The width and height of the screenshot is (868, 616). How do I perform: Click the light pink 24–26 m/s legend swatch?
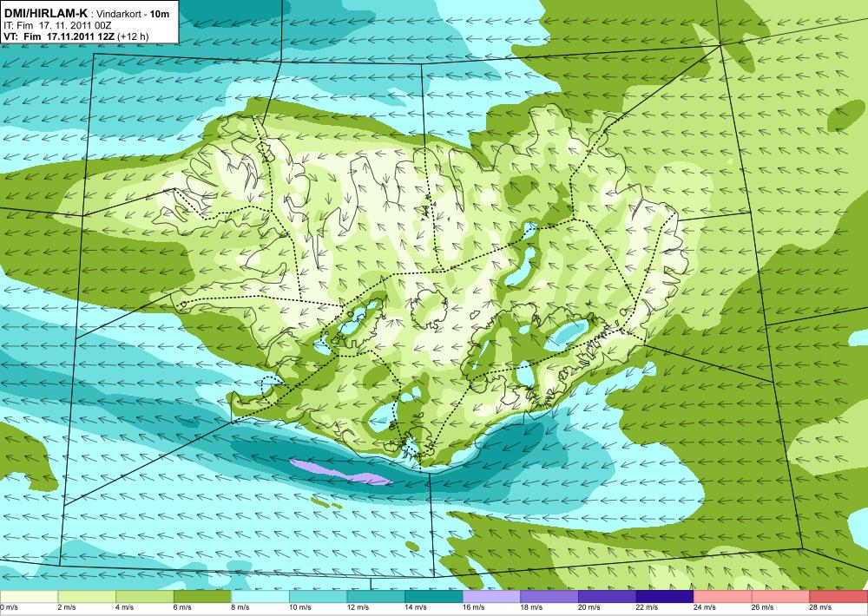click(x=723, y=597)
